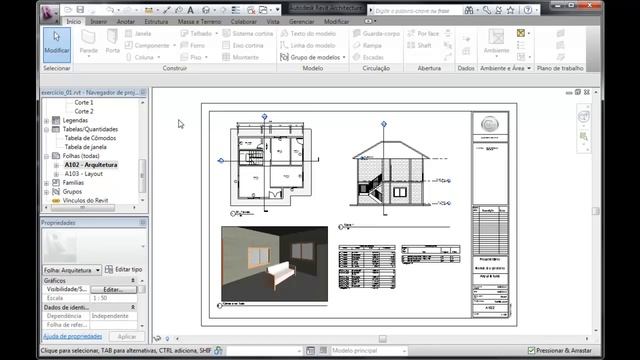This screenshot has height=360, width=640.
Task: Switch to the Início ribbon tab
Action: click(x=73, y=21)
